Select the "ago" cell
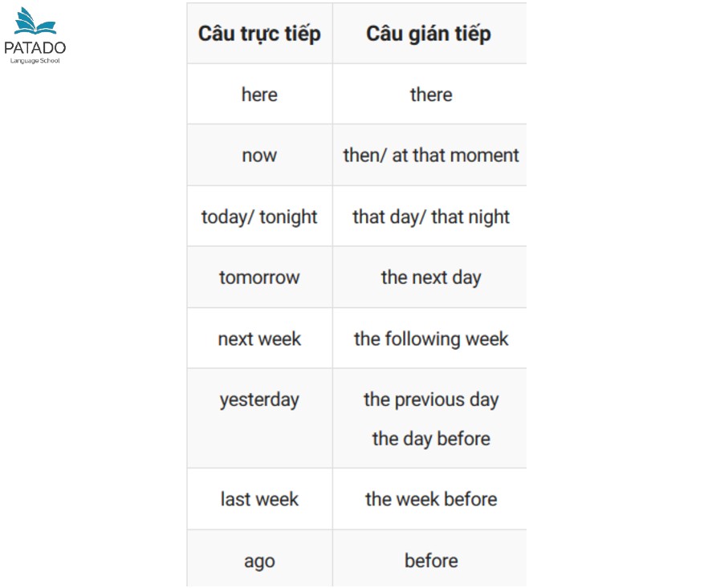Image resolution: width=712 pixels, height=588 pixels. click(x=259, y=560)
